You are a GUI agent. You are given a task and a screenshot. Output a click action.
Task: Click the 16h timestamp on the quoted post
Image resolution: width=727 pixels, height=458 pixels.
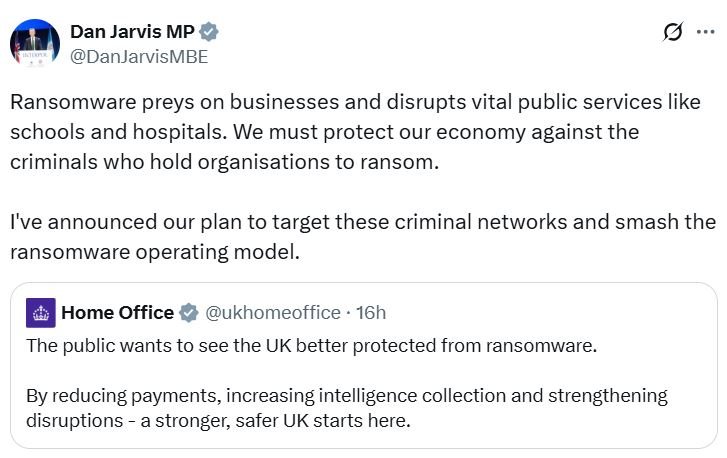tap(371, 313)
